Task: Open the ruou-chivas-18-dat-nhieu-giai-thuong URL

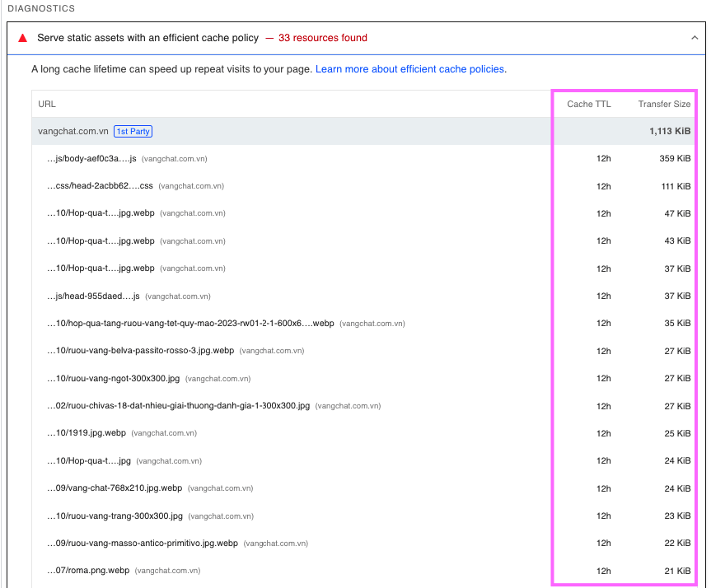Action: (178, 406)
